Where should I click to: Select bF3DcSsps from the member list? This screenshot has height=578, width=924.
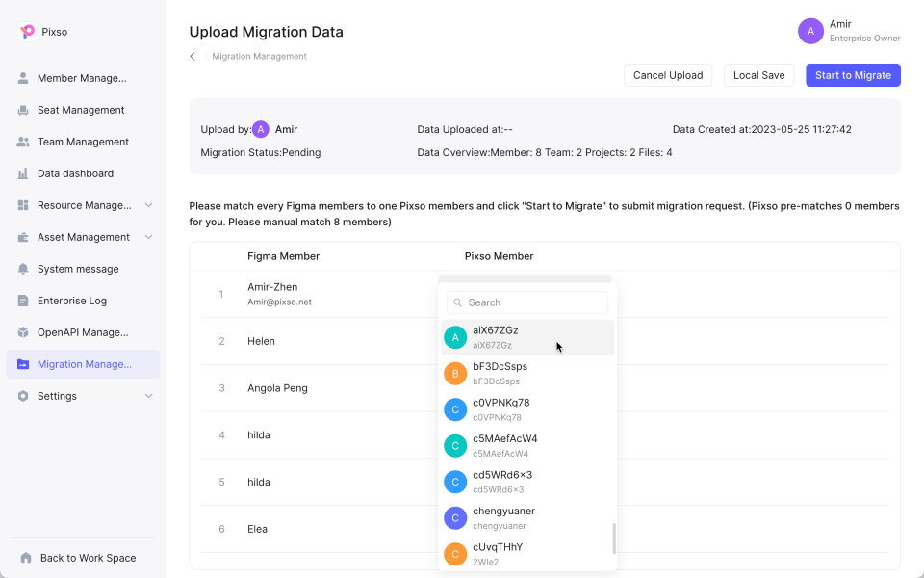[x=527, y=374]
